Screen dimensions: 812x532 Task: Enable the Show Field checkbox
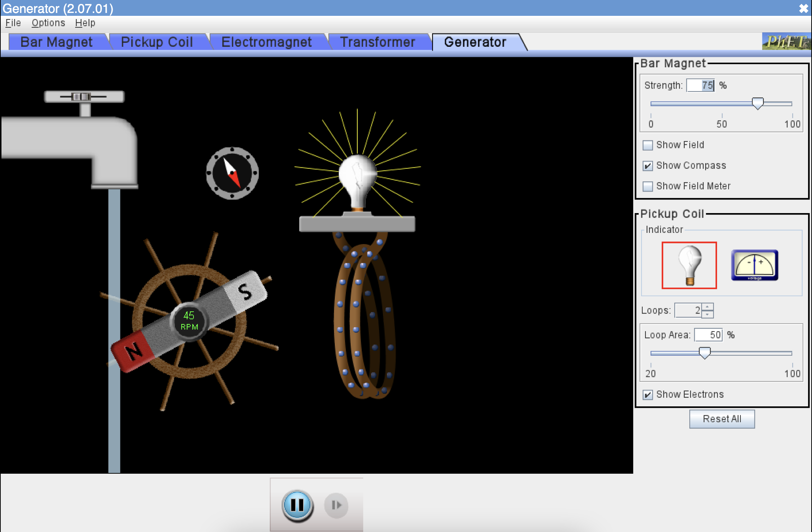point(648,145)
